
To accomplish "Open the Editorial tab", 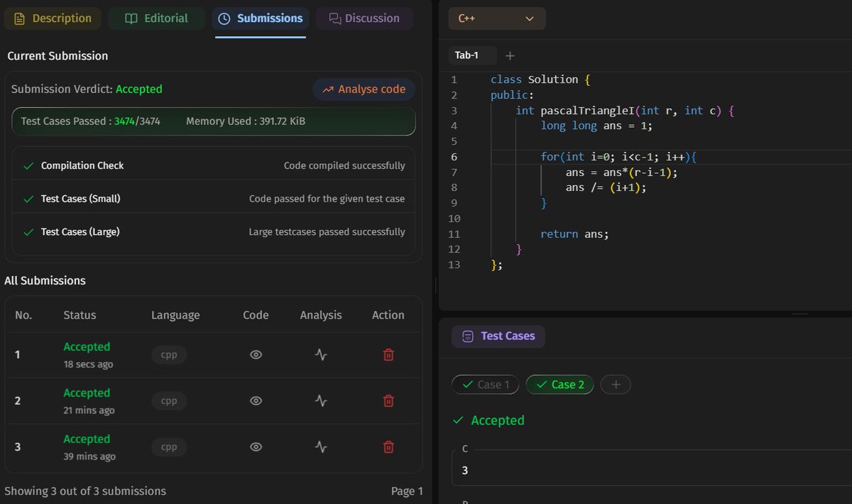I will tap(156, 18).
